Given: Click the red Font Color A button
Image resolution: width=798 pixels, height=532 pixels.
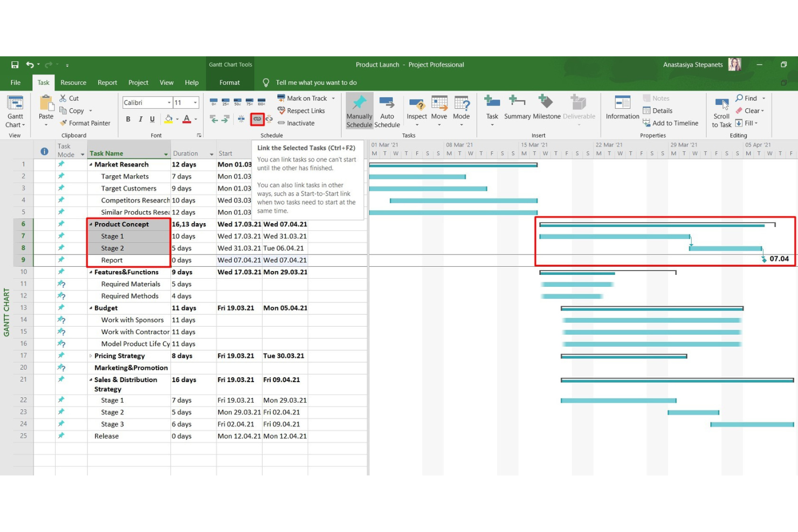Looking at the screenshot, I should point(187,119).
